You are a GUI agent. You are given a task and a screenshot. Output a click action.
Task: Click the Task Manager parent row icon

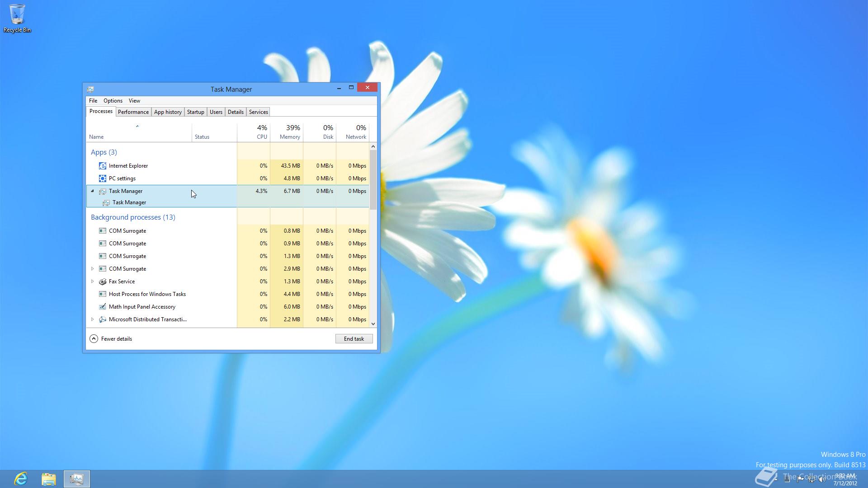point(103,191)
